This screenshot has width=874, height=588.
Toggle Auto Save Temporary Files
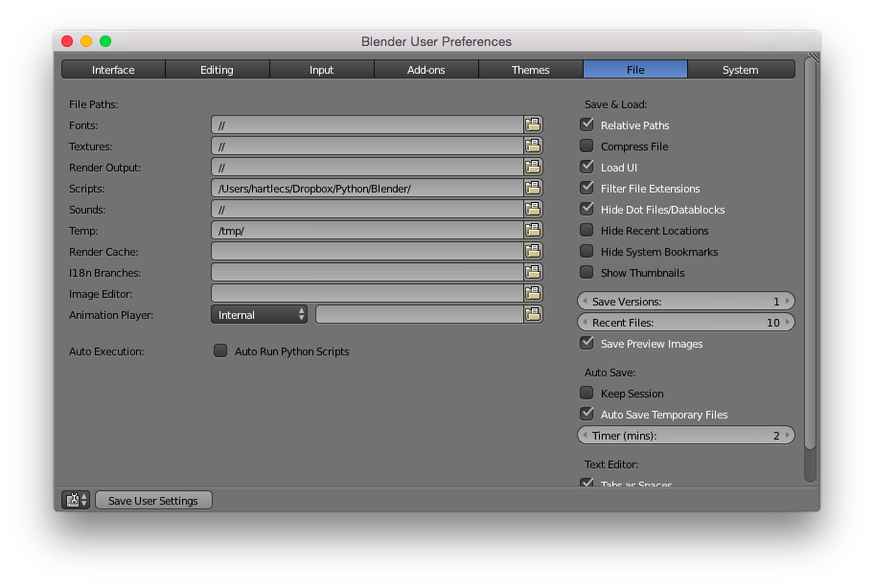[586, 414]
